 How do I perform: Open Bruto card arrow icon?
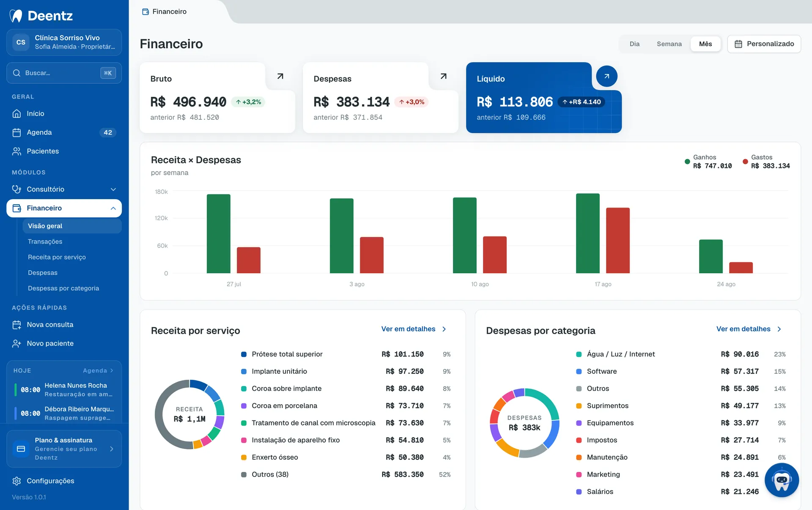pos(280,76)
